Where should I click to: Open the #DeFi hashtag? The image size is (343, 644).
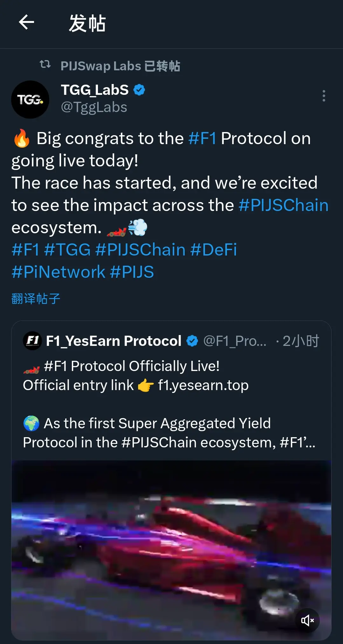(x=214, y=250)
